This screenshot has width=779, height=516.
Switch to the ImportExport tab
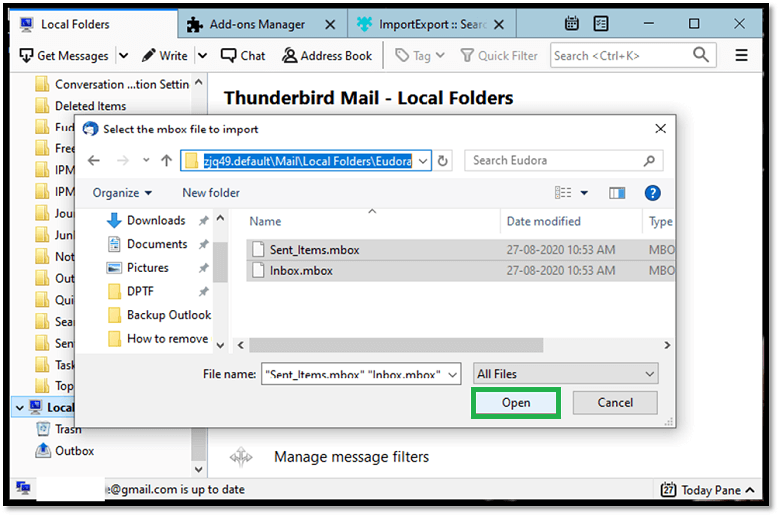pos(431,24)
